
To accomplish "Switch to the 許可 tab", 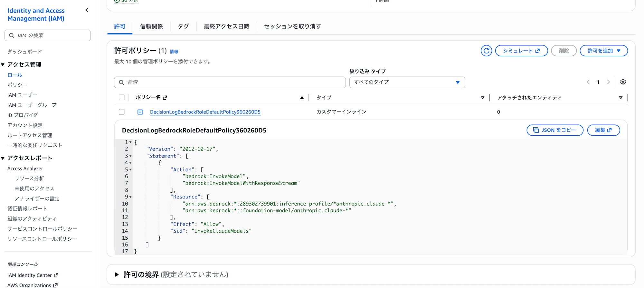I will (x=120, y=26).
